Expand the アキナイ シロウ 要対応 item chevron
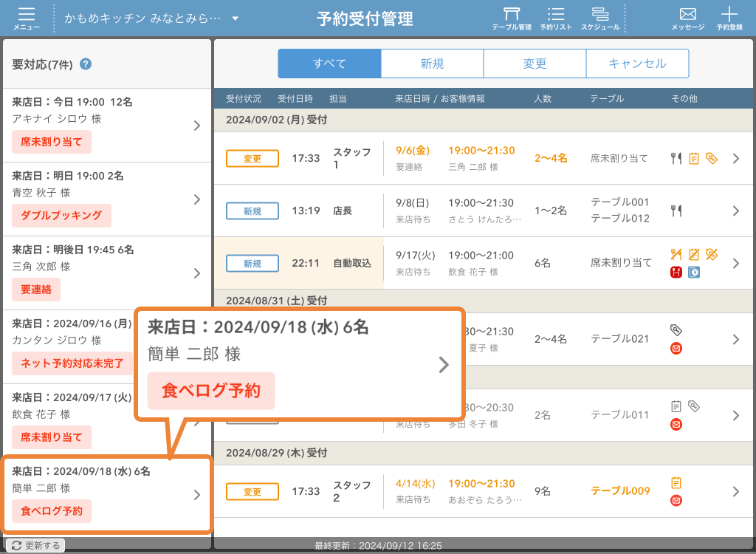Screen dimensions: 756x554 point(196,126)
